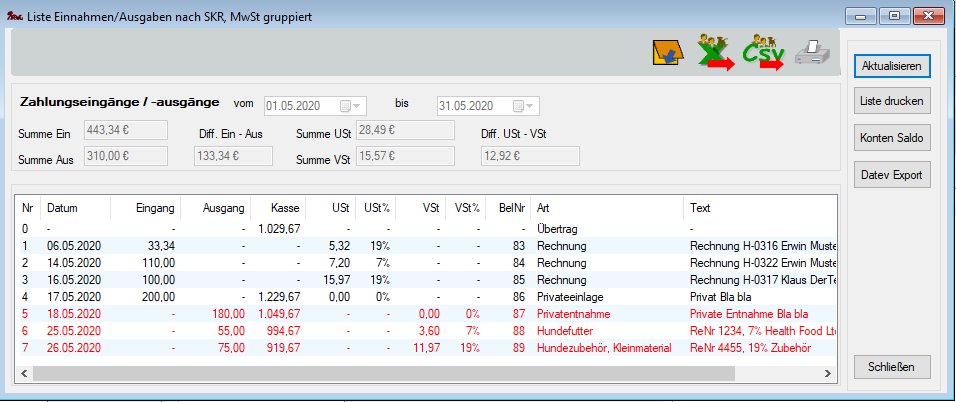Screen dimensions: 956x402
Task: Click the grey printer icon
Action: (811, 52)
